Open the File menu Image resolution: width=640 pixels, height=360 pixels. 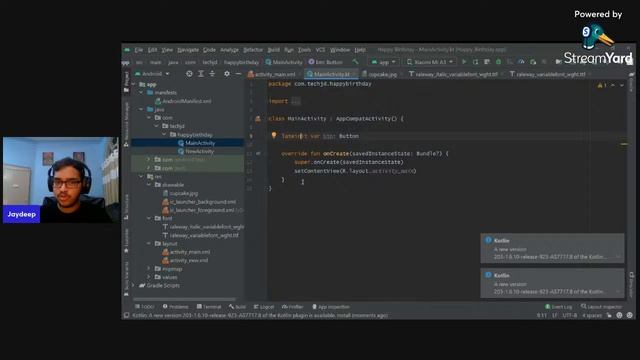click(139, 50)
